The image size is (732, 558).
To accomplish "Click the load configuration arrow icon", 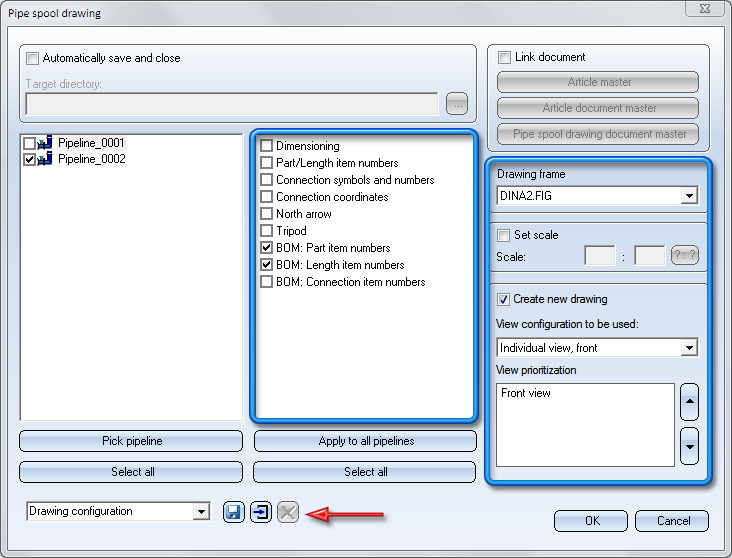I will point(261,512).
